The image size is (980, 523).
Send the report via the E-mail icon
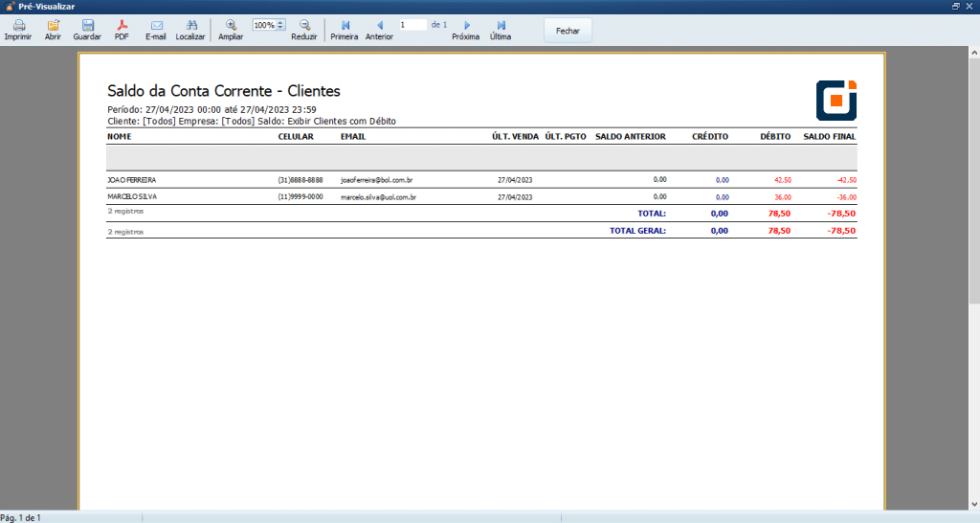point(156,25)
